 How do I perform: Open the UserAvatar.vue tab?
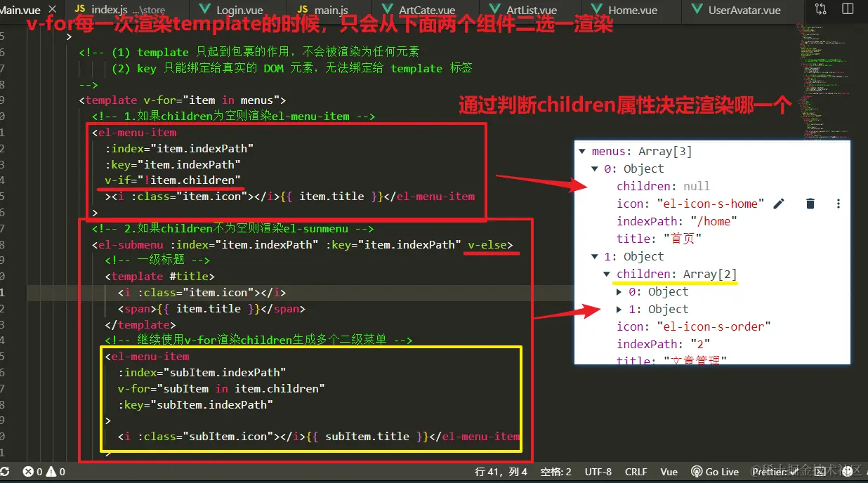(744, 10)
